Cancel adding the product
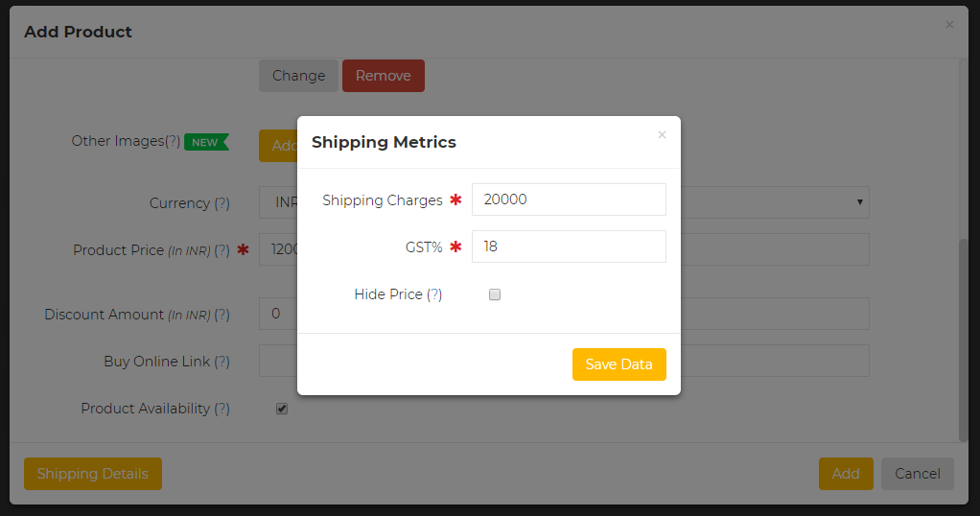Screen dimensions: 980x516 coord(918,474)
